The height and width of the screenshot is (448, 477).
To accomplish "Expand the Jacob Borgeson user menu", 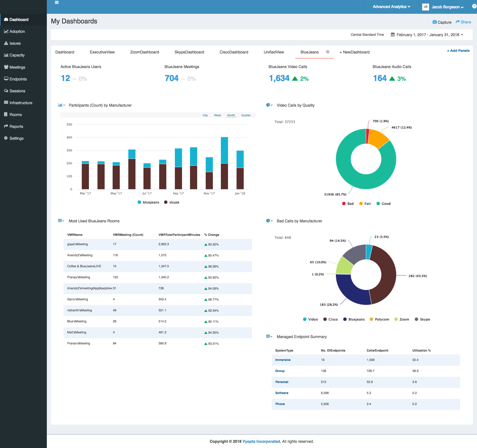I will [x=447, y=7].
